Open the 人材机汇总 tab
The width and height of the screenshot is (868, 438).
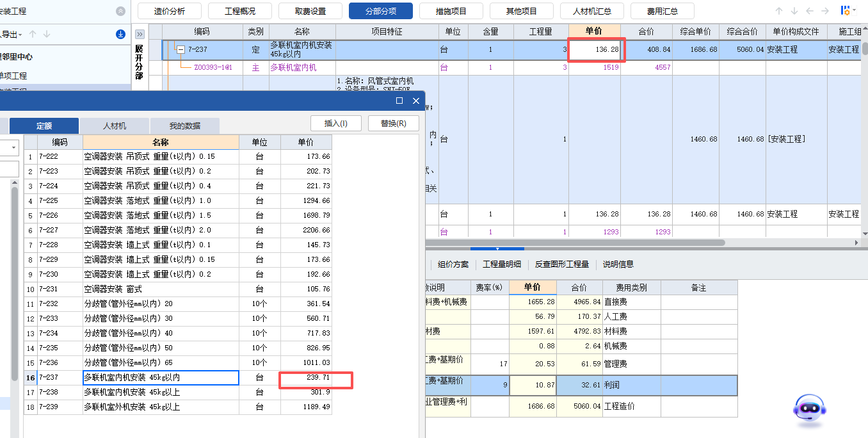tap(592, 11)
